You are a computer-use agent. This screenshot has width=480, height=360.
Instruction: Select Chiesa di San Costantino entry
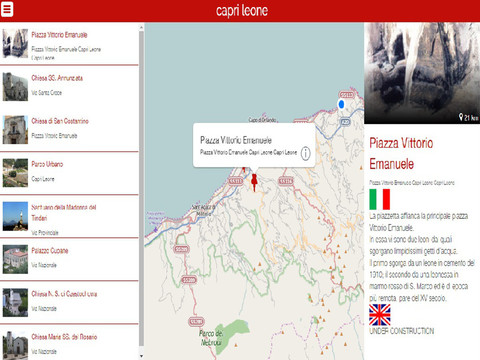69,130
